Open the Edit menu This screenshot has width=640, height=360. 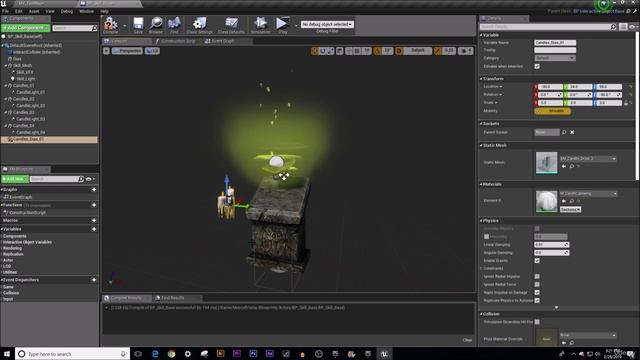point(18,11)
